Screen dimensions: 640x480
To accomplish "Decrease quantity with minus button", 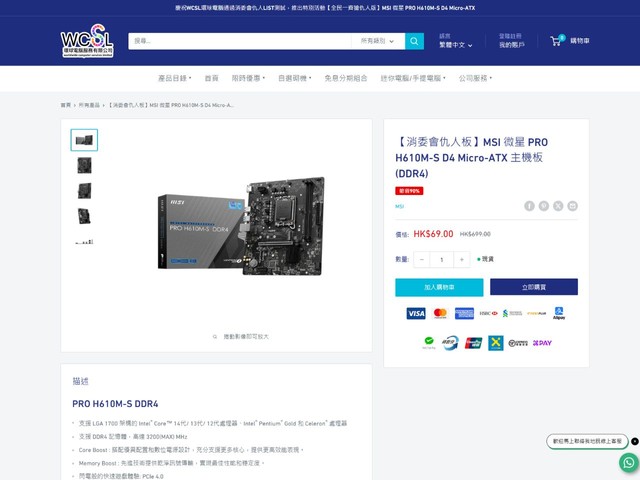I will coord(422,260).
